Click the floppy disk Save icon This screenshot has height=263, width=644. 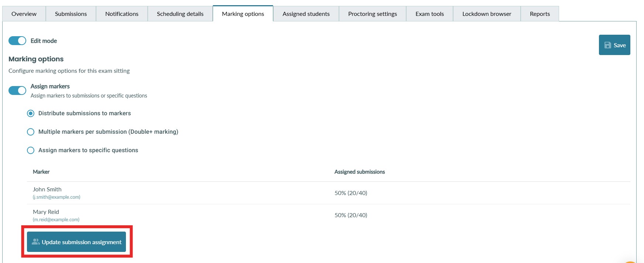[607, 45]
